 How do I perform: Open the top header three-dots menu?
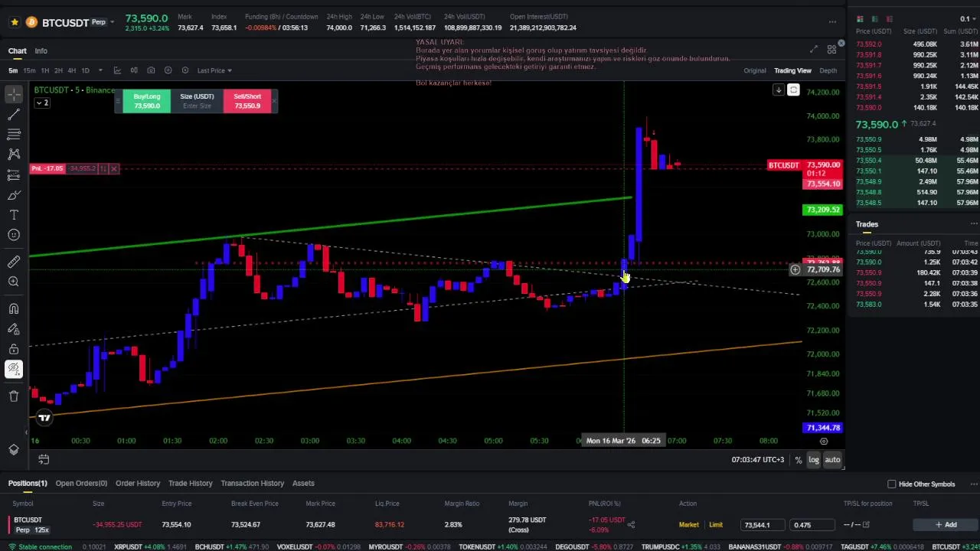832,22
